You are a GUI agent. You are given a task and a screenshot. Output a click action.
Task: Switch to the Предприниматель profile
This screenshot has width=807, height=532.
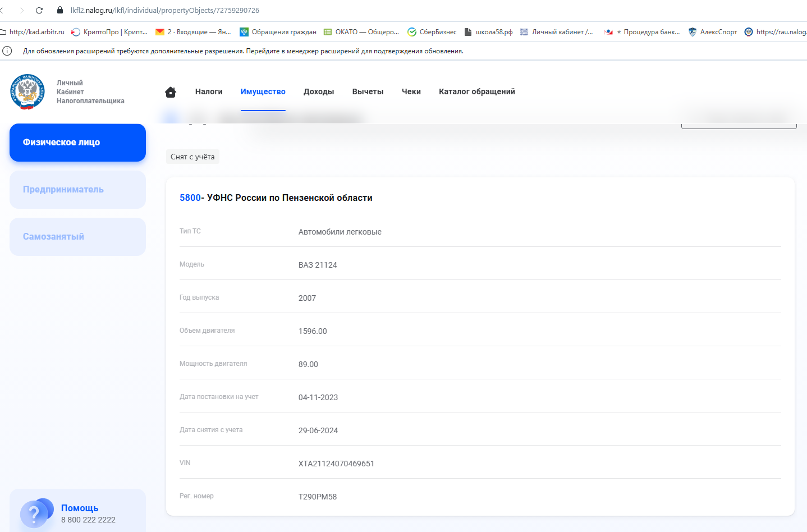(77, 190)
